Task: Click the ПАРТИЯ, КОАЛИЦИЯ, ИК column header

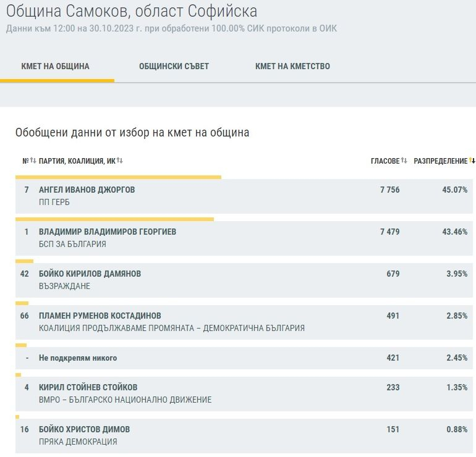Action: click(x=77, y=161)
